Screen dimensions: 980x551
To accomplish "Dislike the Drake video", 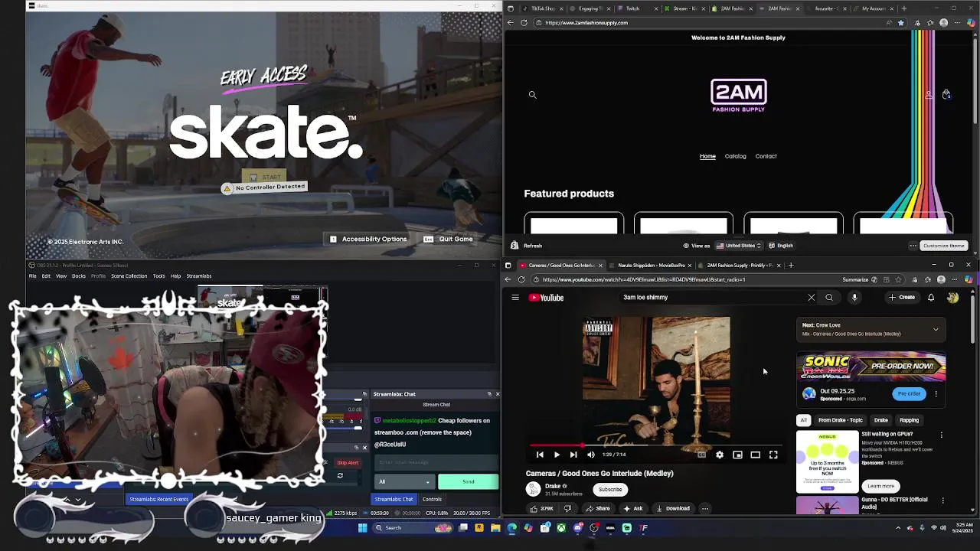I will [567, 508].
